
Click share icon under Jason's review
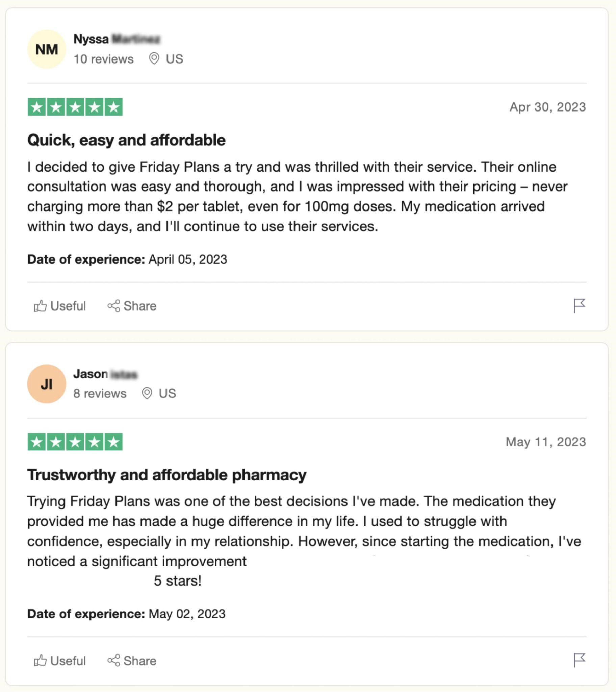pyautogui.click(x=114, y=661)
